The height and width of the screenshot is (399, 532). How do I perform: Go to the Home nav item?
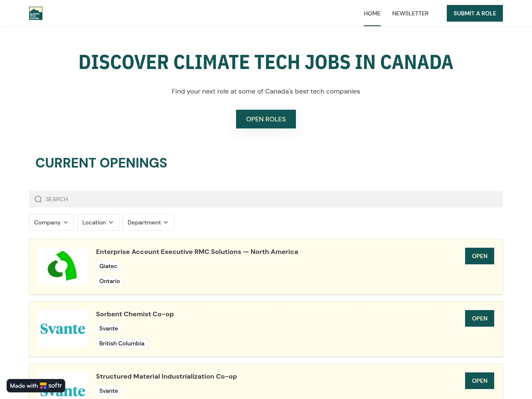pyautogui.click(x=372, y=13)
